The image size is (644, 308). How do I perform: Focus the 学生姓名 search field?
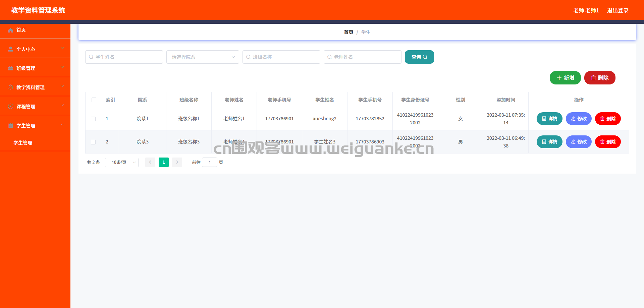pos(124,57)
